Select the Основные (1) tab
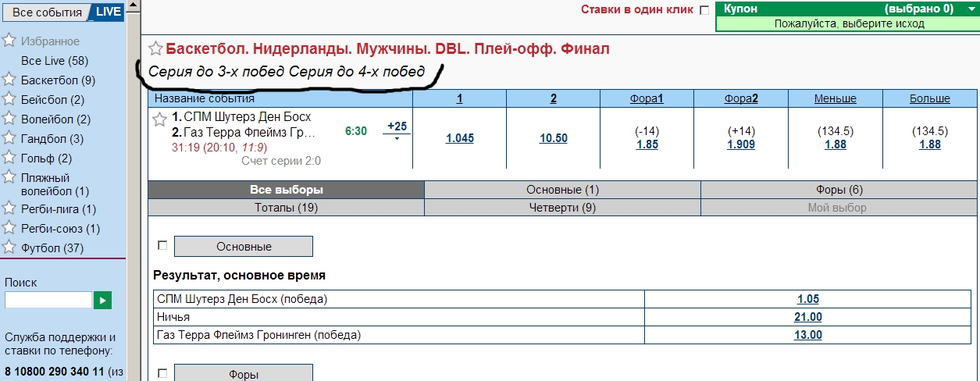Image resolution: width=980 pixels, height=381 pixels. point(562,190)
